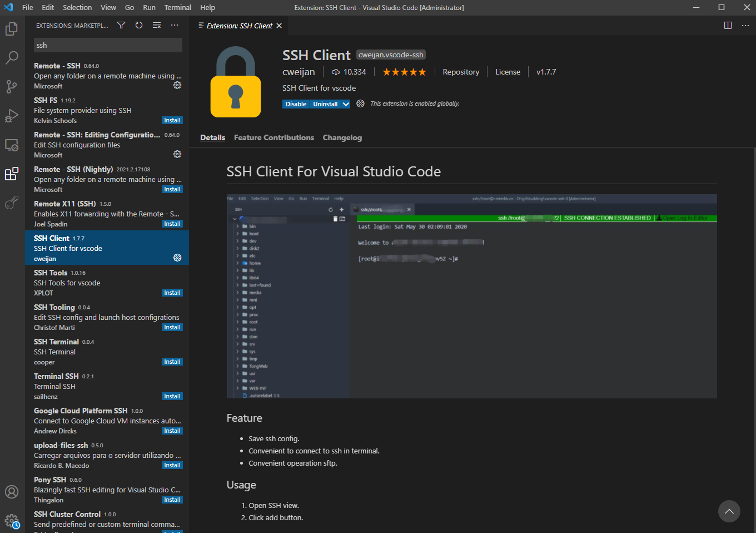Screen dimensions: 756x533
Task: Open manage gear for SSH Client list item
Action: click(x=177, y=258)
